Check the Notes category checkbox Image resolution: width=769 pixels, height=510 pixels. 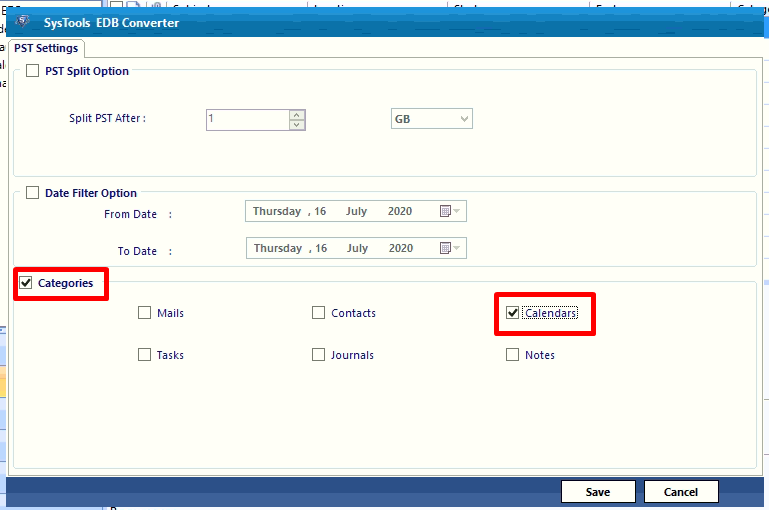[513, 355]
